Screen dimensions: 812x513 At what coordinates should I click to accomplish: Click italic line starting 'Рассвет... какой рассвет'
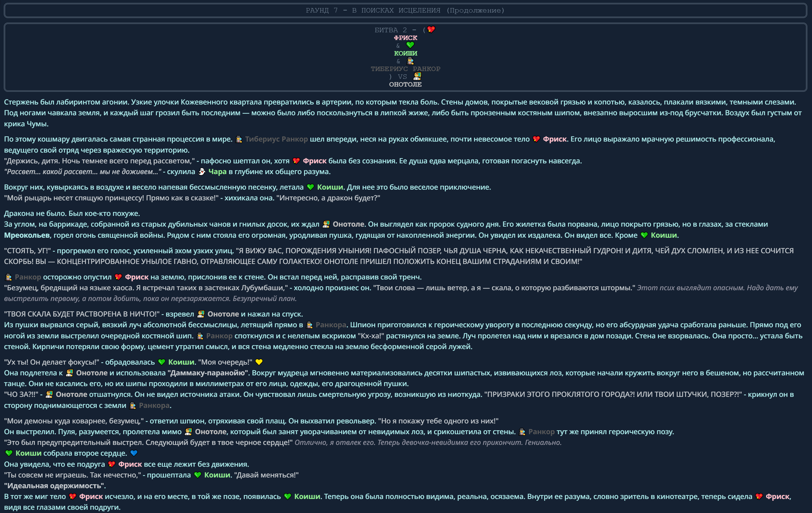point(83,172)
